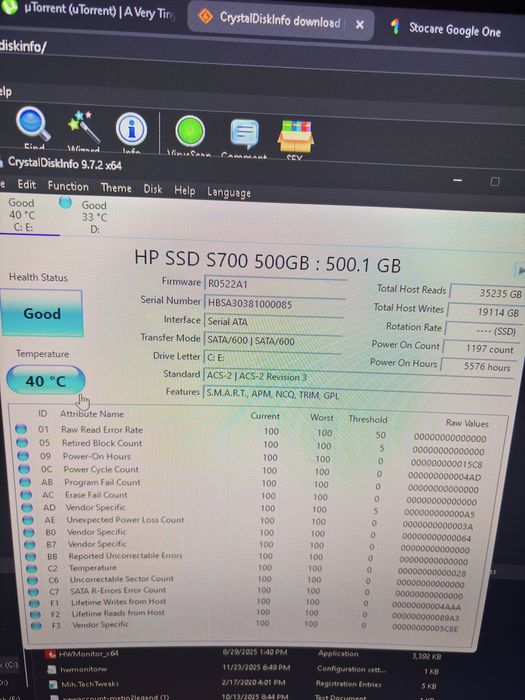Open the Function menu in CrystalDiskInfo
The image size is (525, 700).
(x=68, y=186)
